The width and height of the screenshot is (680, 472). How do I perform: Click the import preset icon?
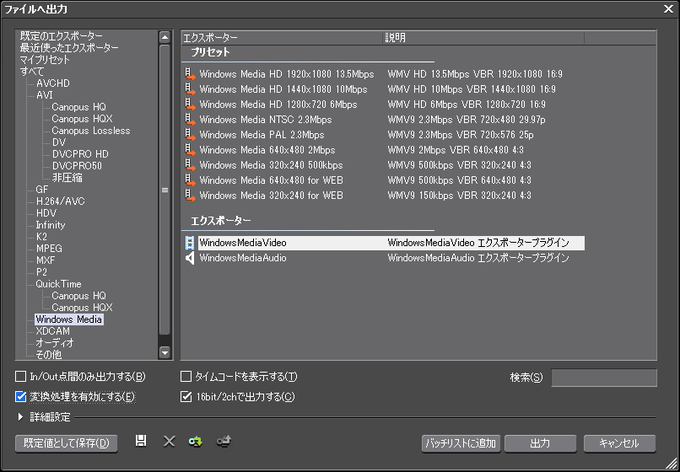(196, 442)
